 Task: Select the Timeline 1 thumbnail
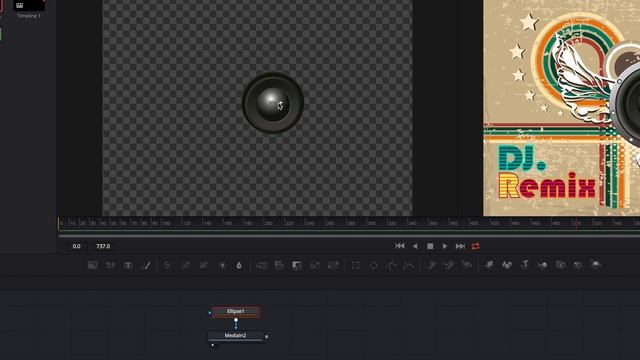point(29,5)
